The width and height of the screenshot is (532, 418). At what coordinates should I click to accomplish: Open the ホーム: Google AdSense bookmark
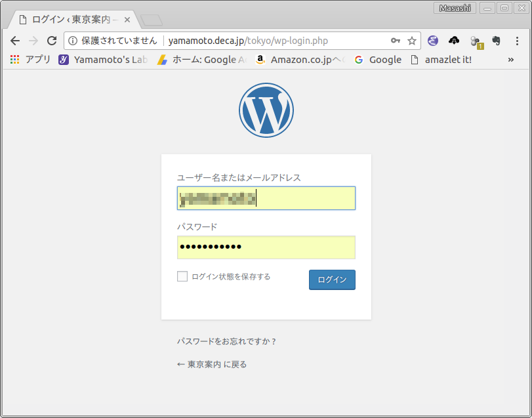(x=202, y=60)
